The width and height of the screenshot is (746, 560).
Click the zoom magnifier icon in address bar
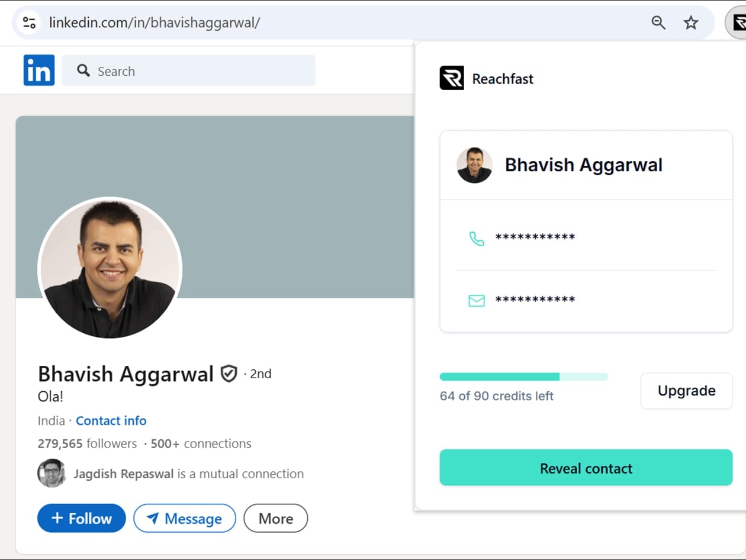click(658, 23)
